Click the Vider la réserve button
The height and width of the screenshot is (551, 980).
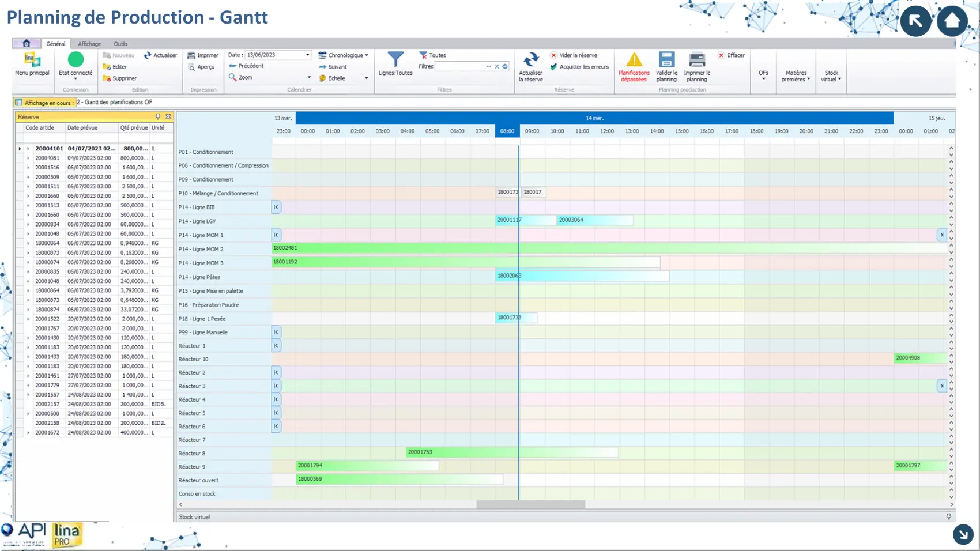[x=574, y=55]
